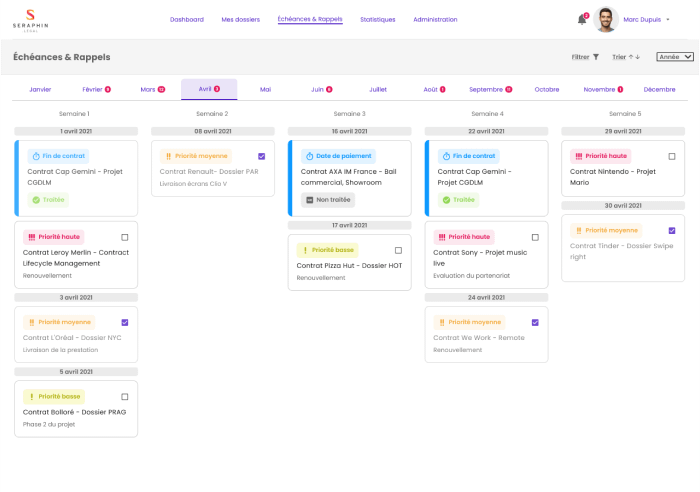
Task: Click Traitée status on 1 avril card
Action: click(x=48, y=200)
